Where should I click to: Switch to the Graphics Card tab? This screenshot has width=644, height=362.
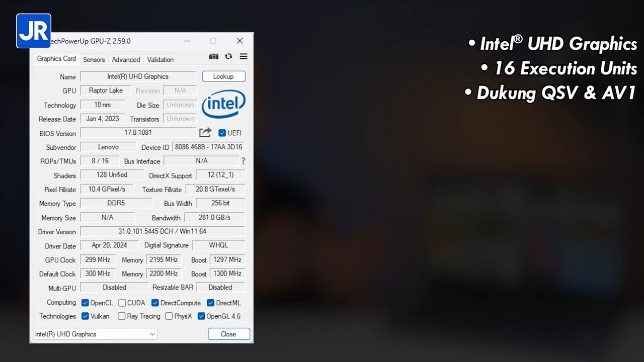(56, 59)
